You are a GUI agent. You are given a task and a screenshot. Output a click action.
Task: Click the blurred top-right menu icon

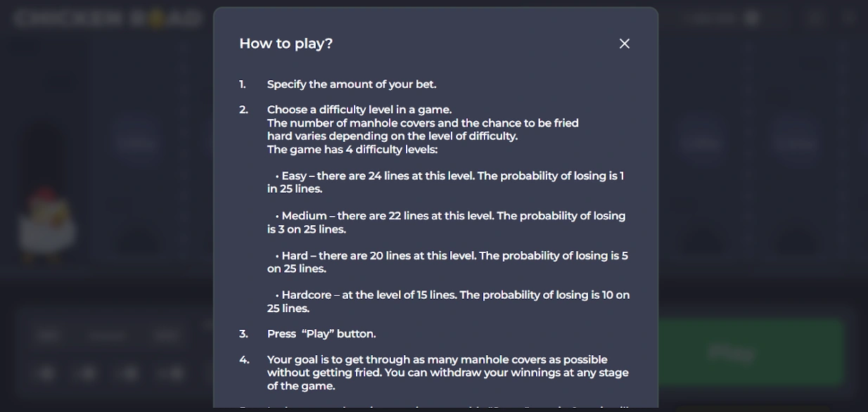coord(850,18)
